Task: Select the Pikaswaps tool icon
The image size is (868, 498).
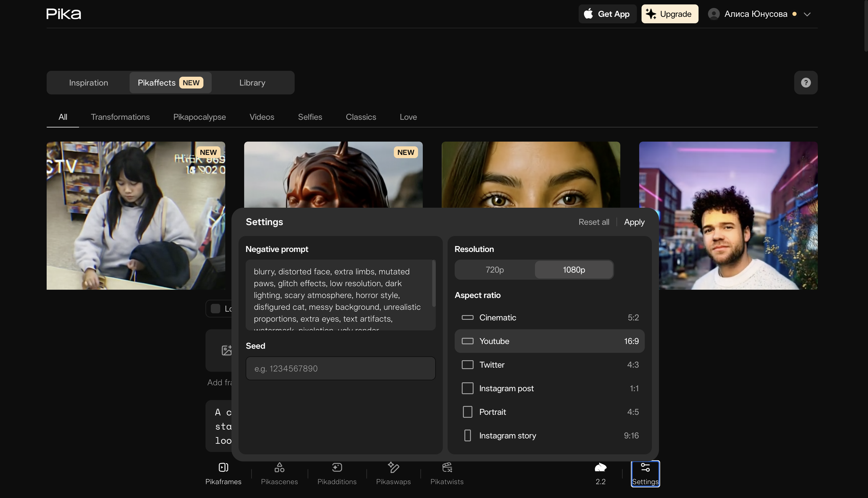Action: point(393,467)
